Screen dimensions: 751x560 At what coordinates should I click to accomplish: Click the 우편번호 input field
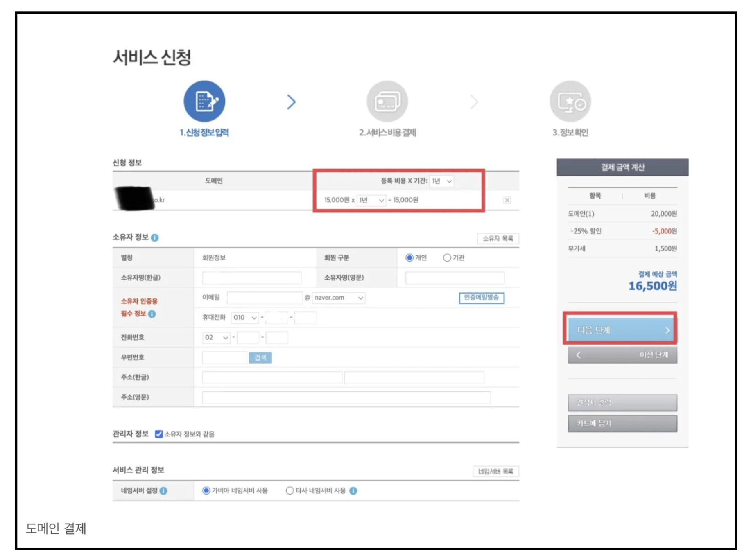pyautogui.click(x=224, y=357)
